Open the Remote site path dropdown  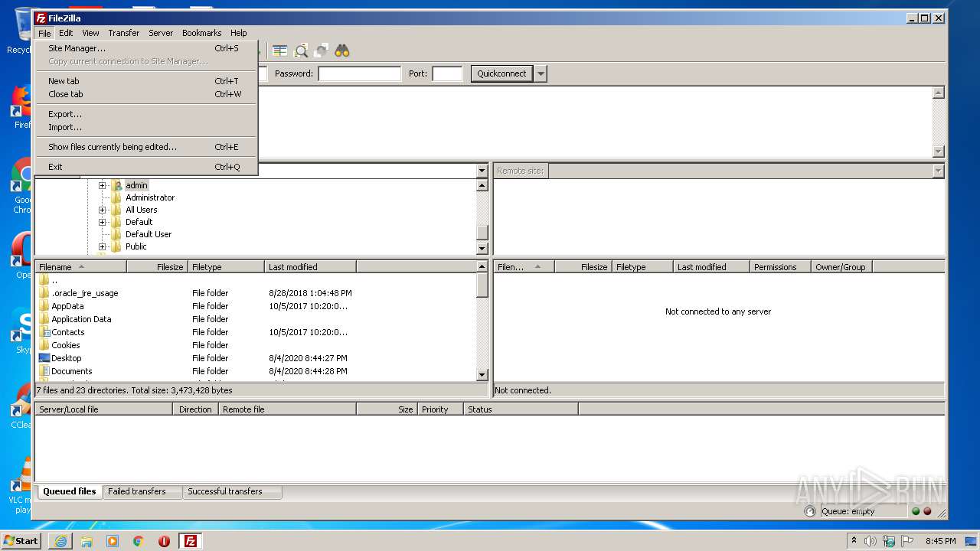point(939,171)
